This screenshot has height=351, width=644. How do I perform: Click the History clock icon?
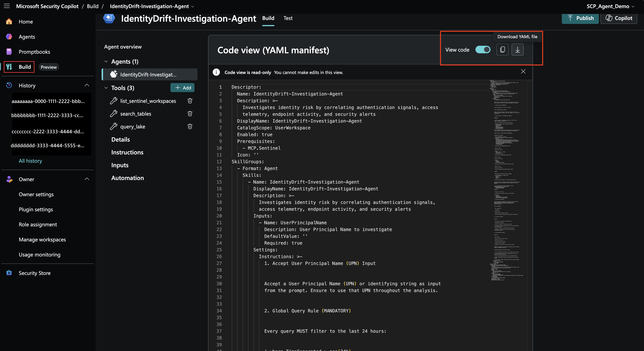click(x=9, y=85)
